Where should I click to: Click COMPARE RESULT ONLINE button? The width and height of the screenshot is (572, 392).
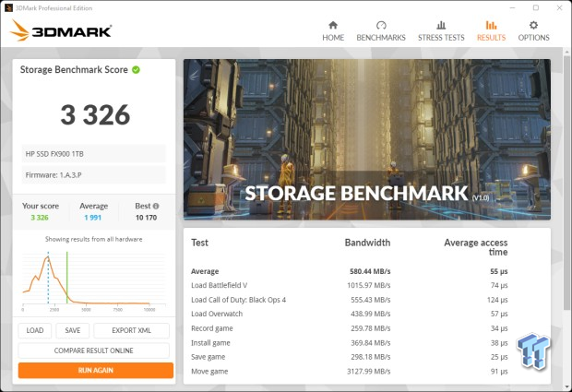94,350
